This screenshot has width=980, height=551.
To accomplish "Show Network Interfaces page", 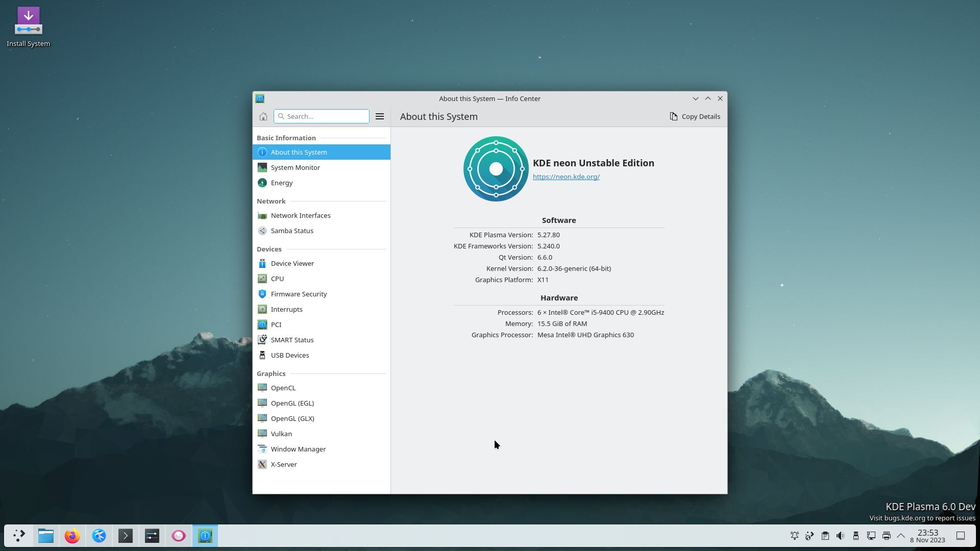I will pyautogui.click(x=322, y=215).
